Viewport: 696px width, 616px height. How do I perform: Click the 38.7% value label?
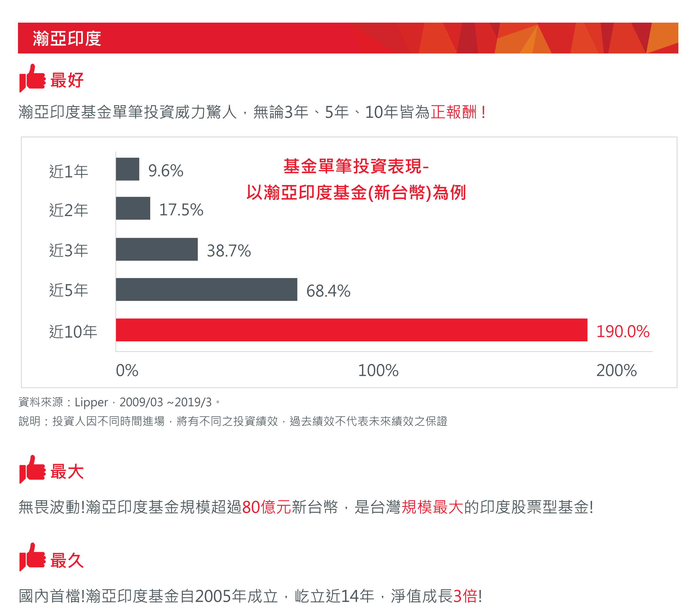pos(229,251)
